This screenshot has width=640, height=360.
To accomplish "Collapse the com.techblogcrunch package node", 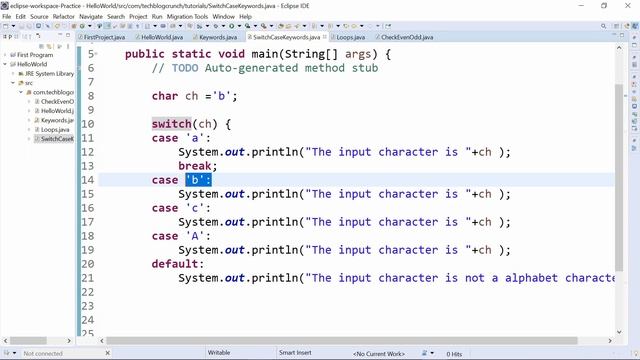I will [x=21, y=92].
